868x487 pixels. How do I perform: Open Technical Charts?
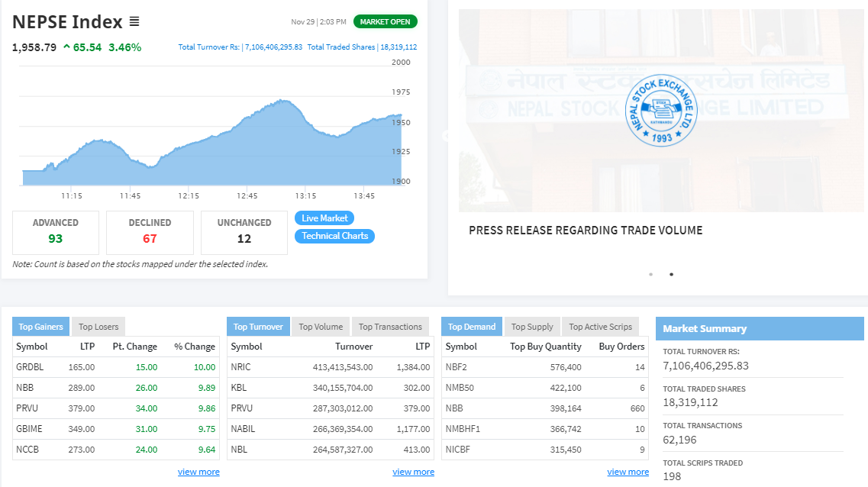point(334,236)
